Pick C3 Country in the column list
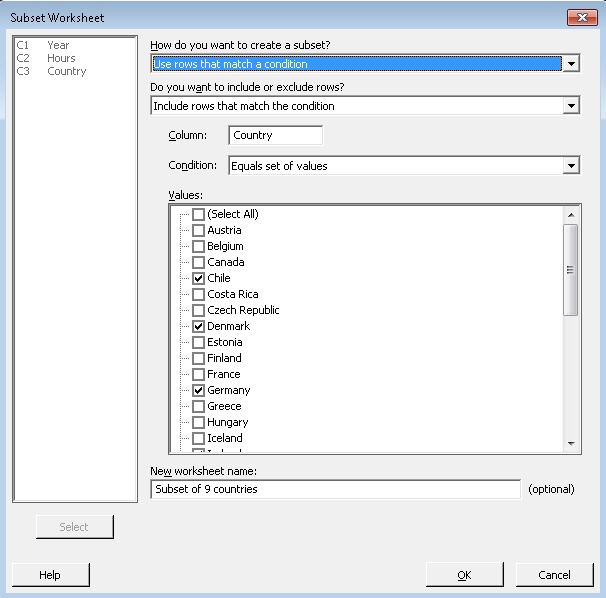This screenshot has height=598, width=606. (x=66, y=71)
